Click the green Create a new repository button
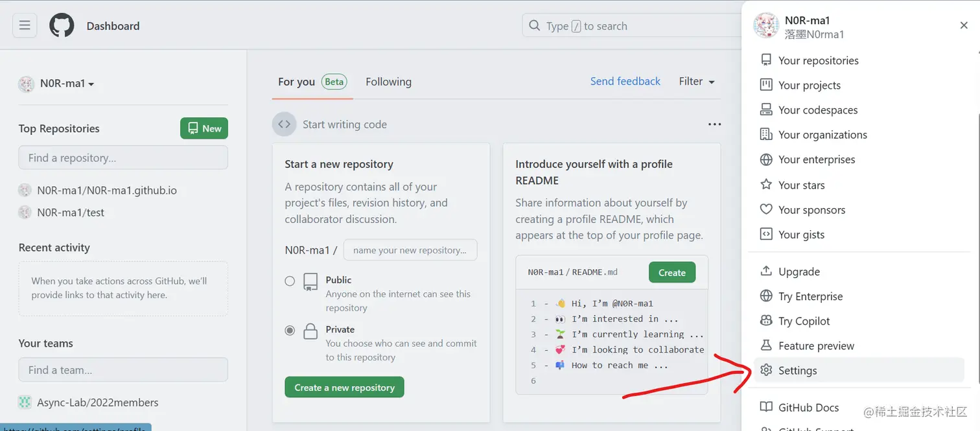The height and width of the screenshot is (431, 980). (x=344, y=388)
